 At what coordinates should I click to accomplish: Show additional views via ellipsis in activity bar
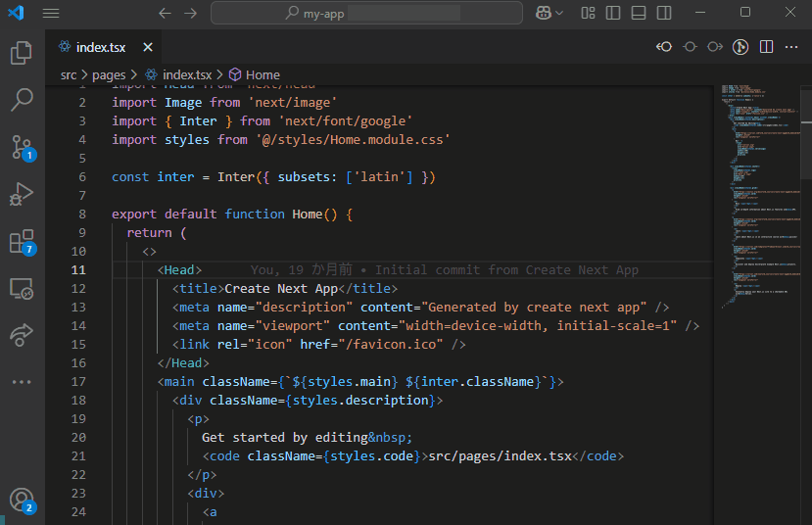tap(22, 382)
